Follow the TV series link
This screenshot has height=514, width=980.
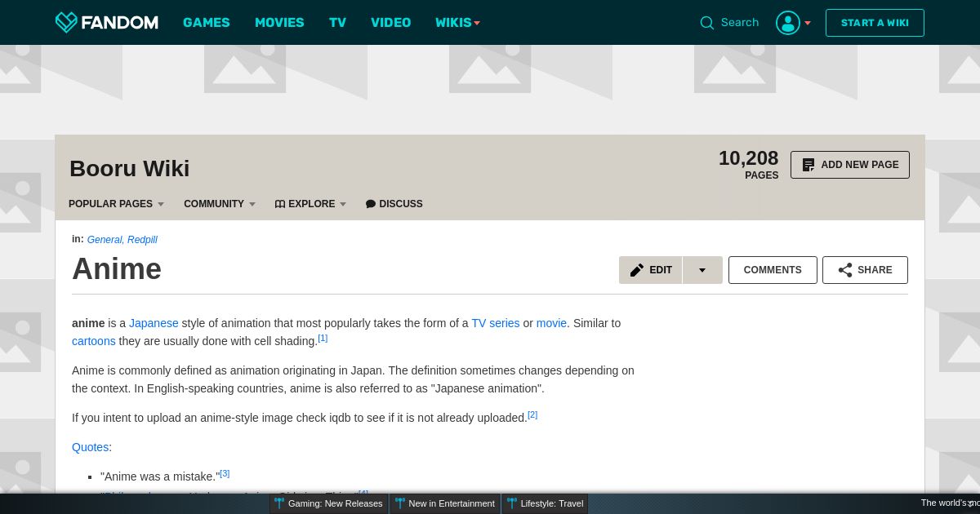click(496, 323)
